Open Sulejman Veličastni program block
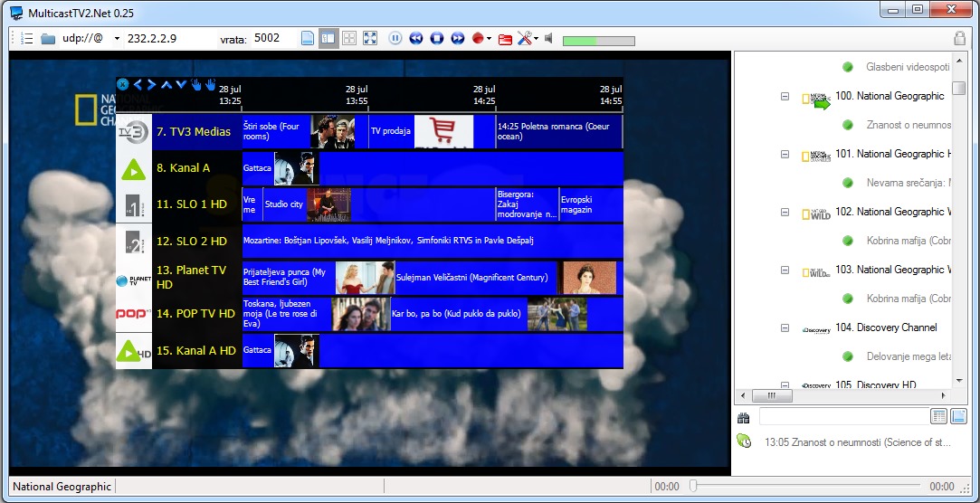Viewport: 980px width, 503px height. 509,278
